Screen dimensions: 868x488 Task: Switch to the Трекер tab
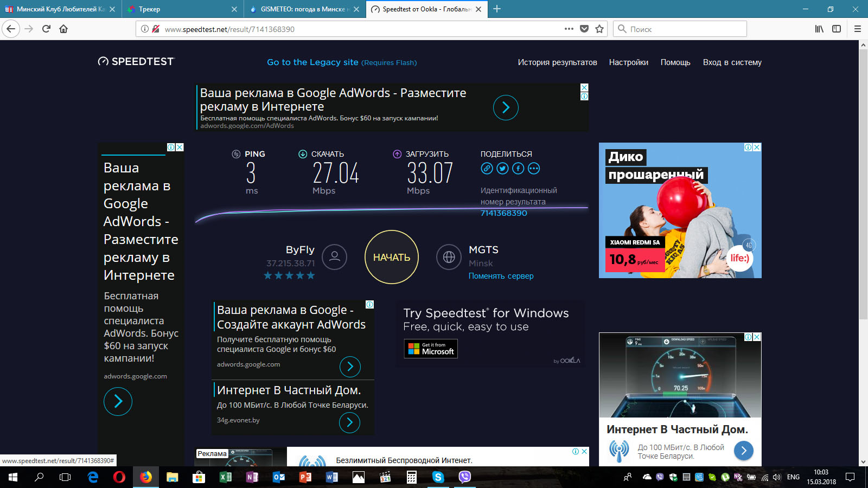coord(182,9)
